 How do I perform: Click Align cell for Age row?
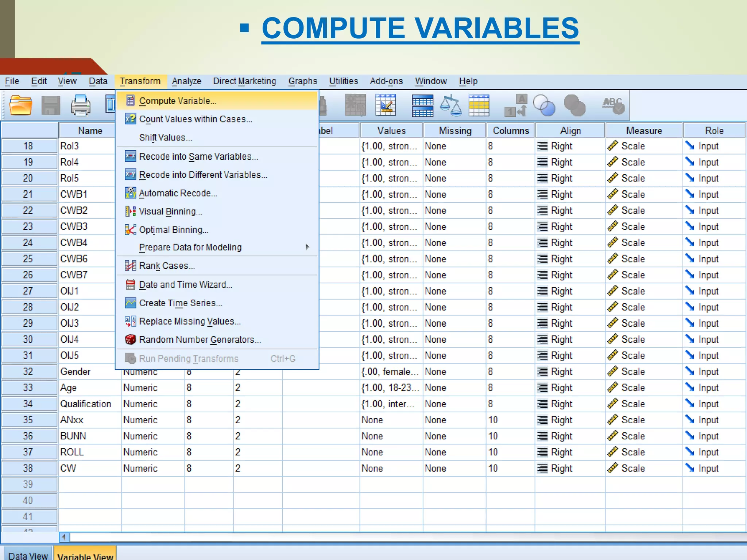coord(570,388)
